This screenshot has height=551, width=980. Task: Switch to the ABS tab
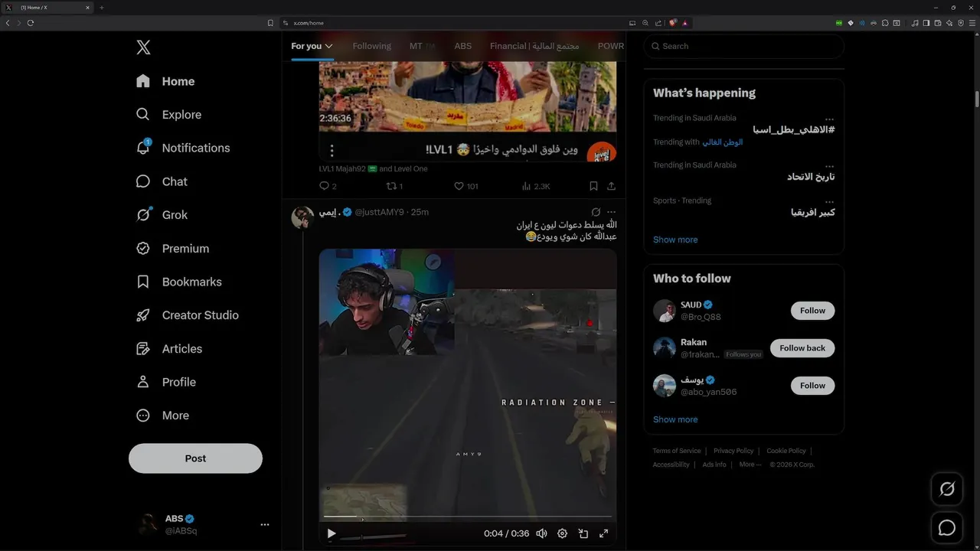(x=463, y=46)
